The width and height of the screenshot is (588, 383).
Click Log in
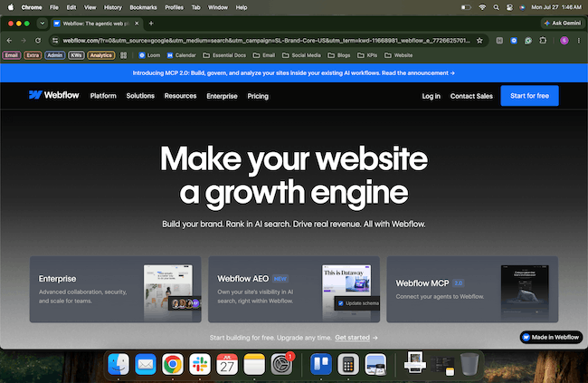[432, 96]
